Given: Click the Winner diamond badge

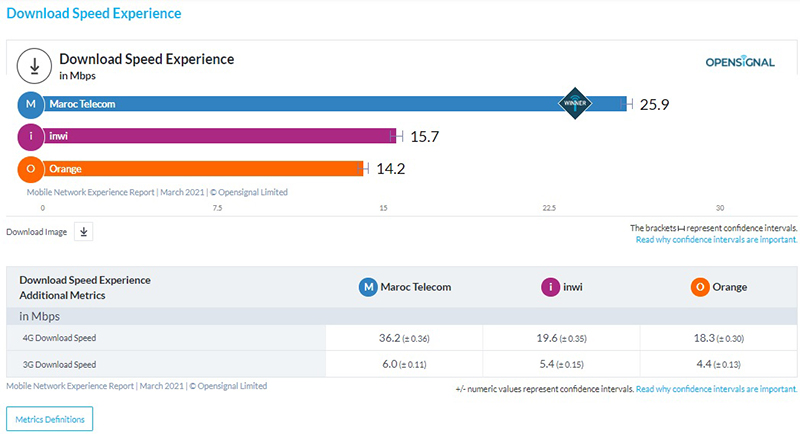Looking at the screenshot, I should [575, 103].
